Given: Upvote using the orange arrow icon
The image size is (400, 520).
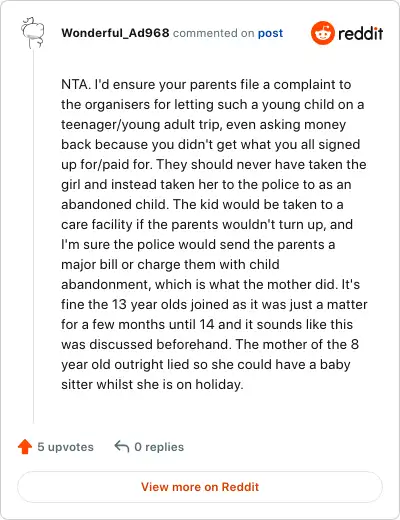Looking at the screenshot, I should 25,447.
